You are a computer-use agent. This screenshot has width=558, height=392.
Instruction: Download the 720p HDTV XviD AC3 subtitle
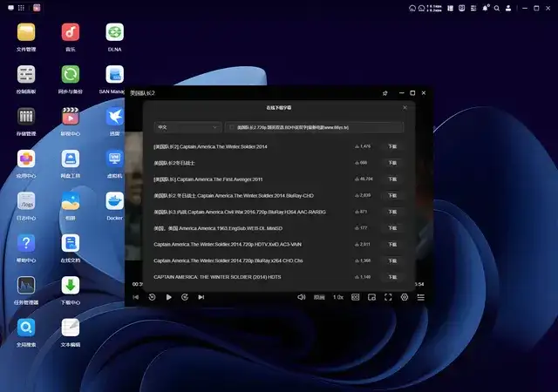[x=392, y=245]
